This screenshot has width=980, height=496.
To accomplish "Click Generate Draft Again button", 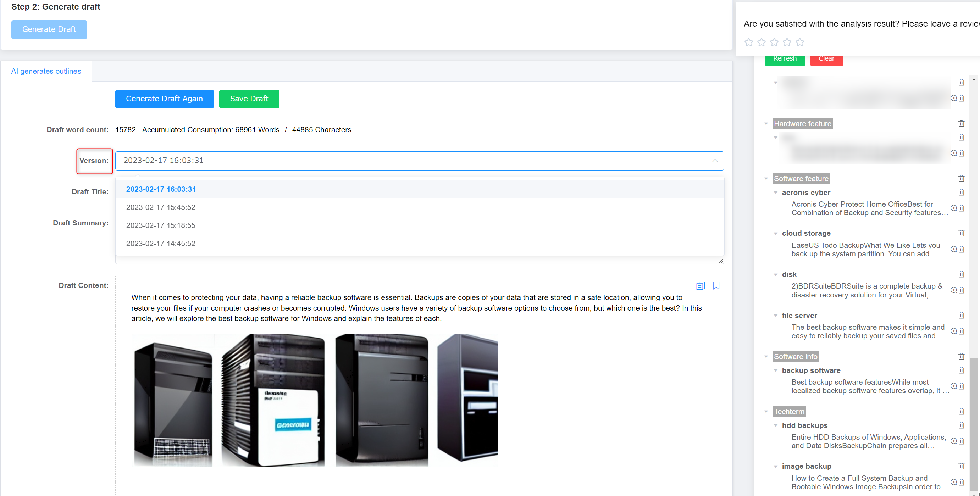I will [164, 99].
